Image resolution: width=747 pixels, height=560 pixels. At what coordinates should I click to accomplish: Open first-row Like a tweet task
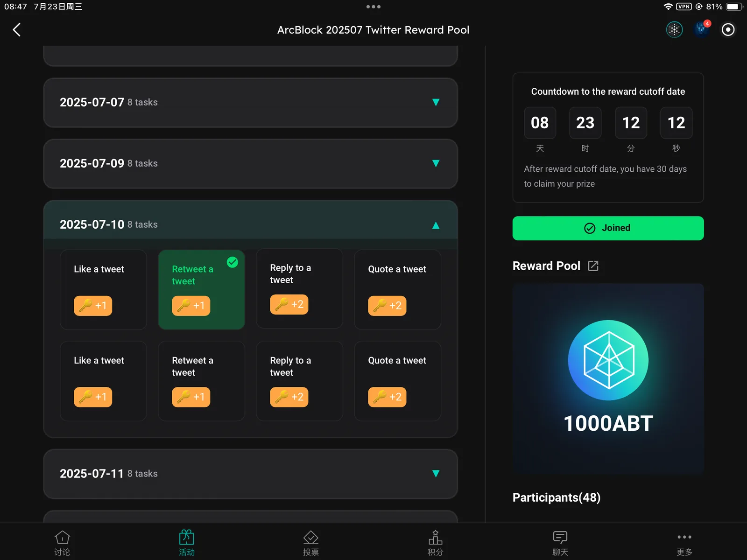(x=103, y=289)
